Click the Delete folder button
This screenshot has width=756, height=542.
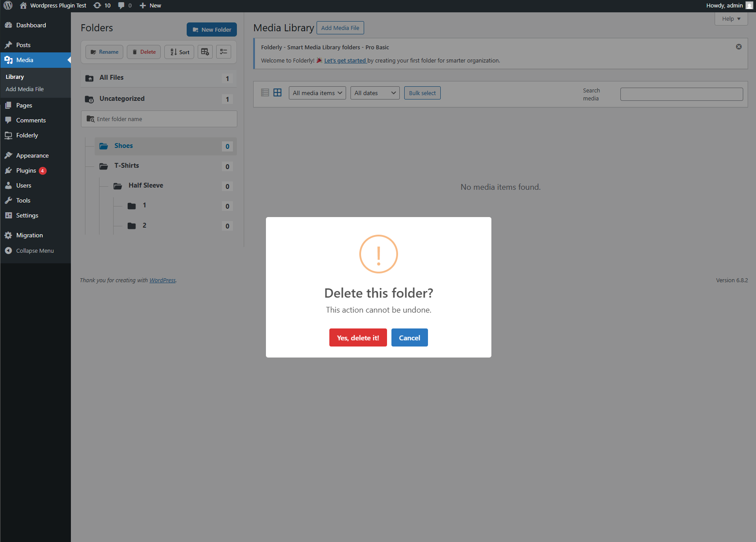144,52
